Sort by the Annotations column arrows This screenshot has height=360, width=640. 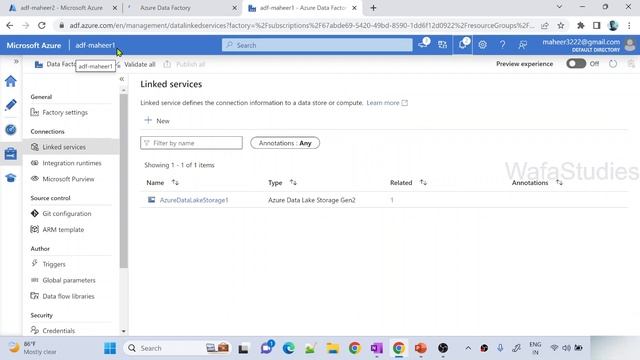pos(559,182)
